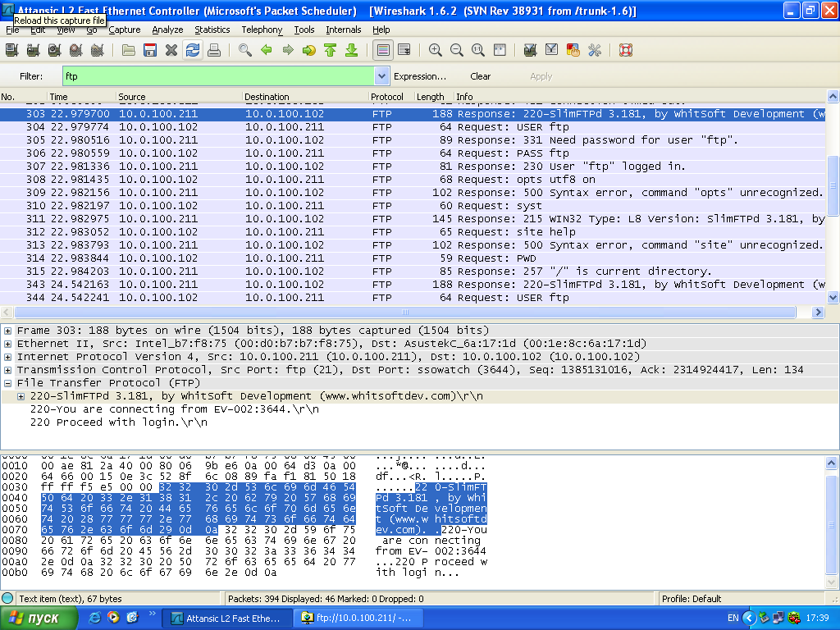Open the Telephony menu

click(x=262, y=30)
